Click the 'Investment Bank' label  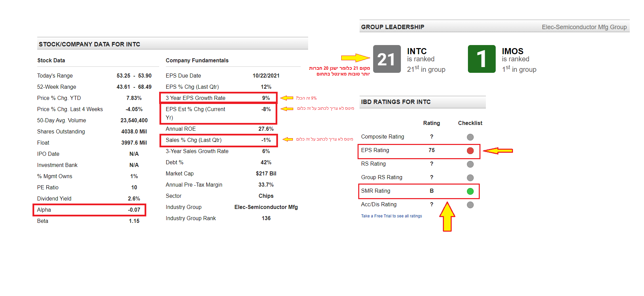point(57,165)
